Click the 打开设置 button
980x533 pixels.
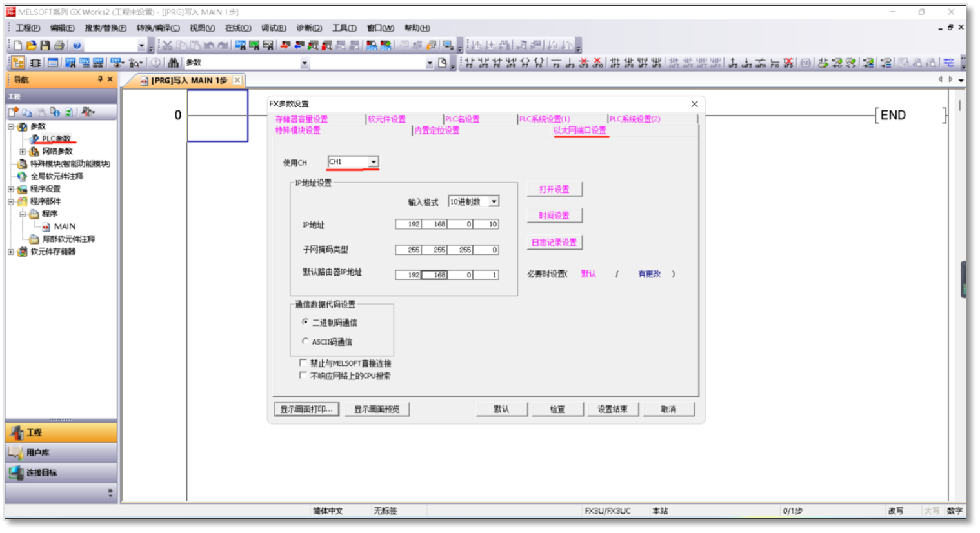554,189
